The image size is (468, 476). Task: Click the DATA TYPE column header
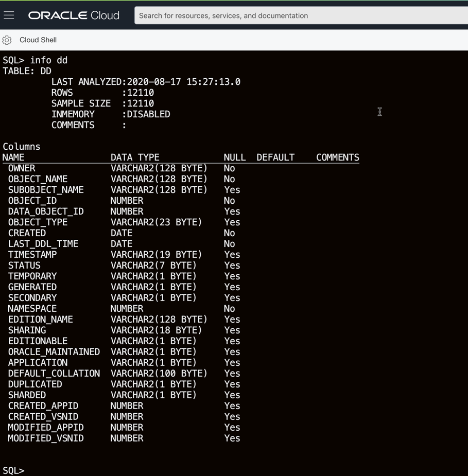(135, 157)
